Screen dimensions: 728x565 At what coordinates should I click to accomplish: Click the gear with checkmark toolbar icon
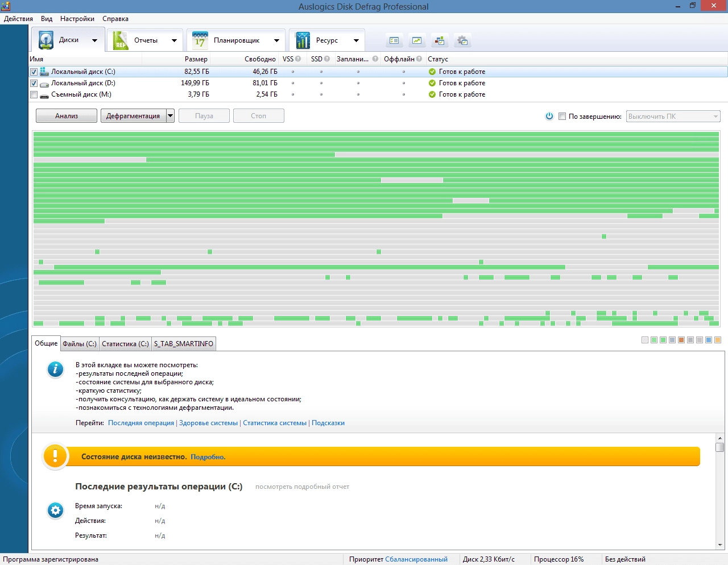point(462,40)
